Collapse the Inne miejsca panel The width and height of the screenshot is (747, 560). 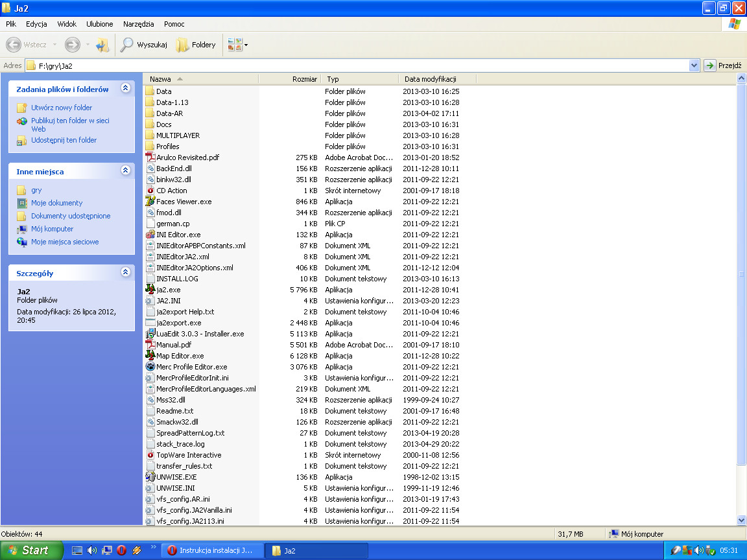coord(125,171)
